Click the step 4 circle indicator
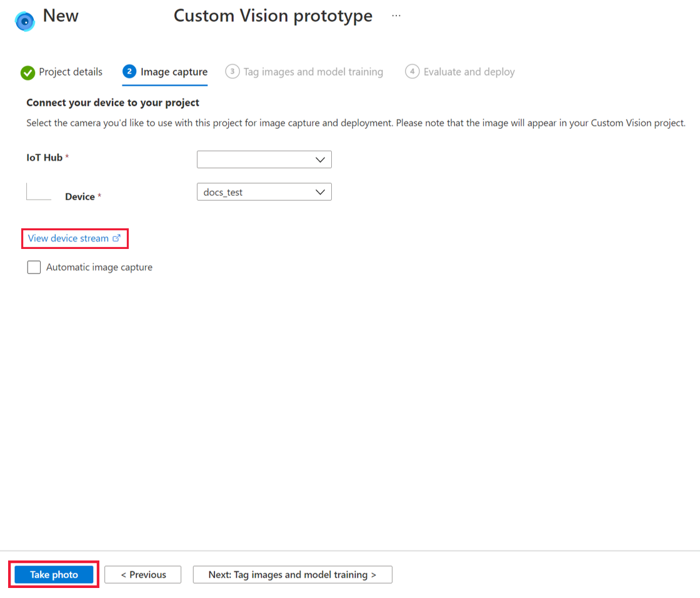700x598 pixels. (412, 72)
